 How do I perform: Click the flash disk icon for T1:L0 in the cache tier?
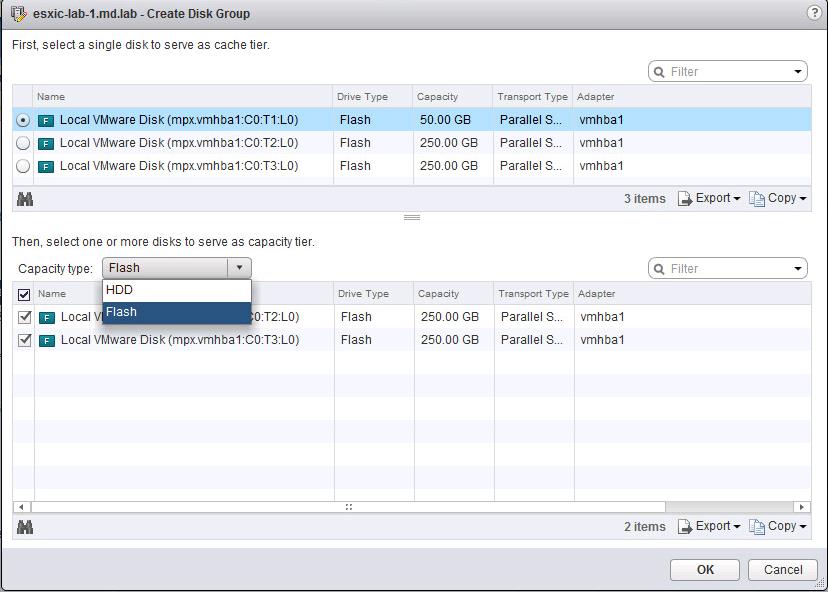pos(46,120)
